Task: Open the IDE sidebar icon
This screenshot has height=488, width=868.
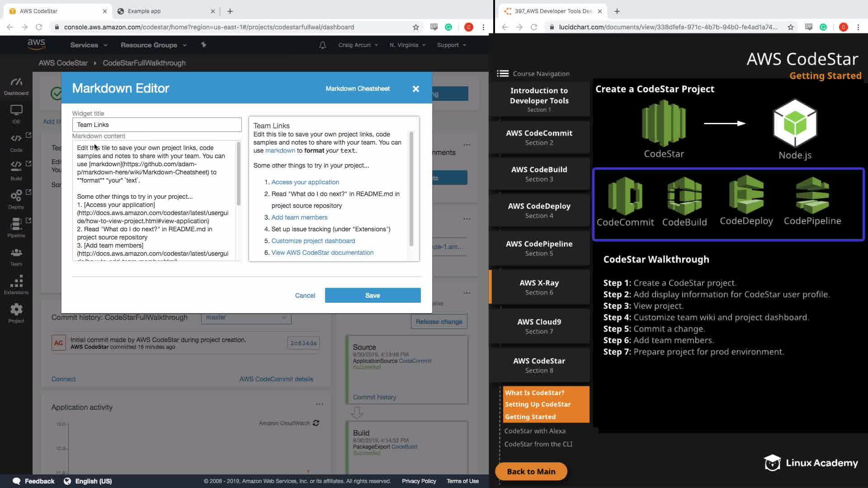Action: click(x=16, y=114)
